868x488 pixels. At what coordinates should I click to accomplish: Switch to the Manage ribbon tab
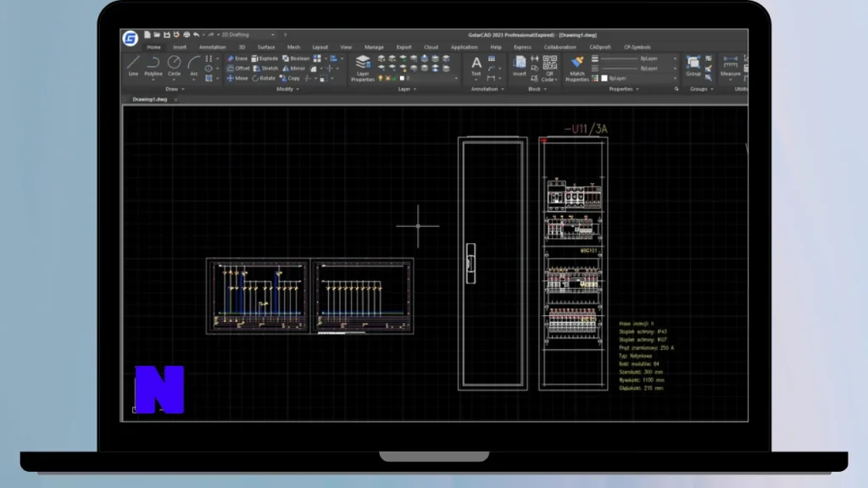(374, 47)
